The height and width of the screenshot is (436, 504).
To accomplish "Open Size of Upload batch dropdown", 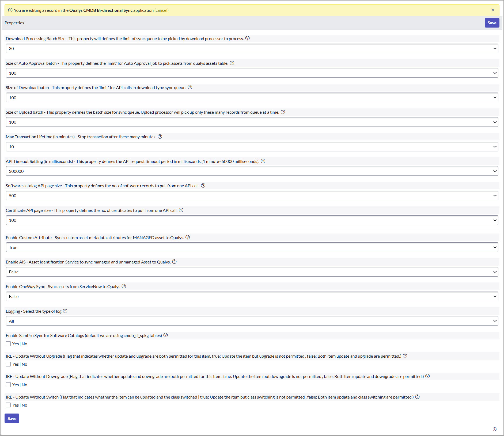I will (252, 122).
